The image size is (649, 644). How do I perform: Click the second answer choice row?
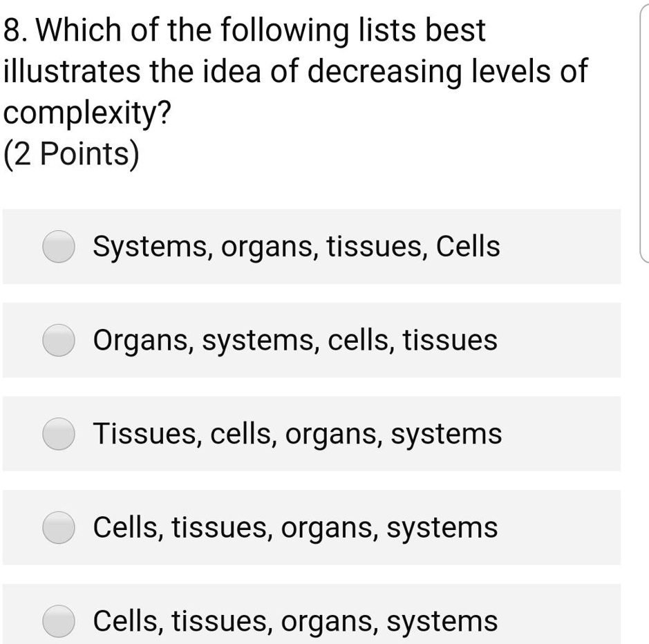point(311,340)
